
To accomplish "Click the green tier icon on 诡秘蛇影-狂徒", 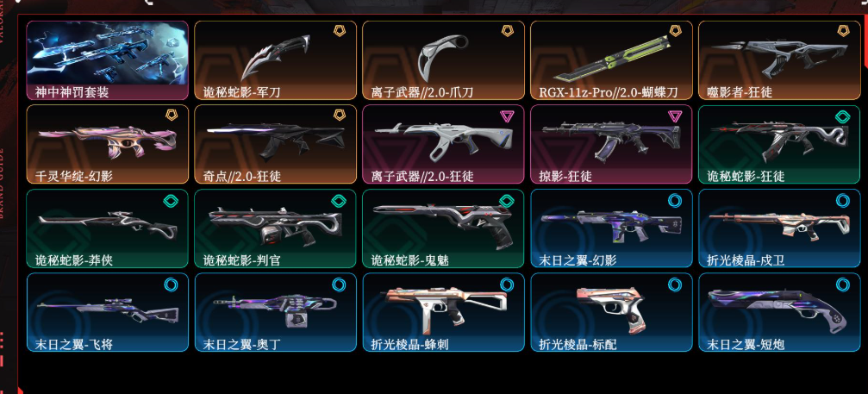I will 842,116.
